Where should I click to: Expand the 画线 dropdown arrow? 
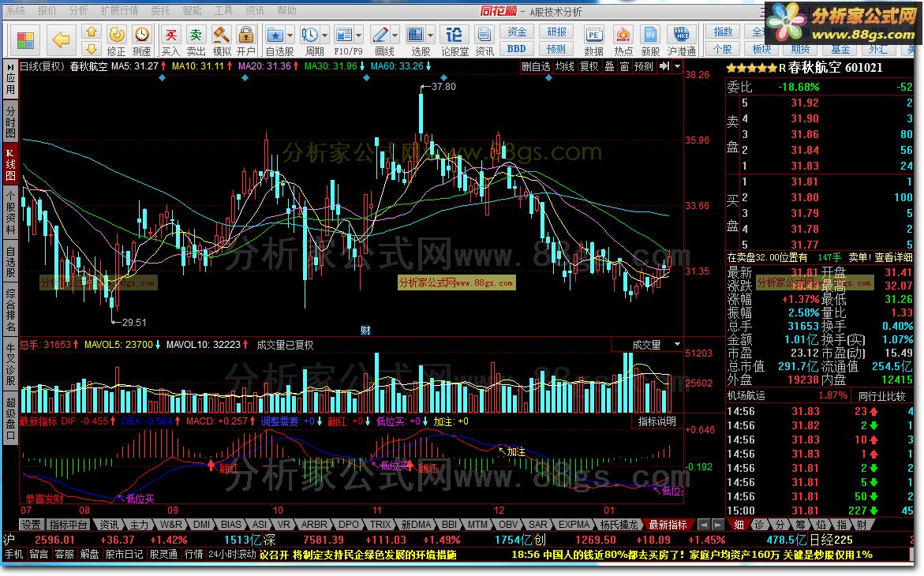395,35
